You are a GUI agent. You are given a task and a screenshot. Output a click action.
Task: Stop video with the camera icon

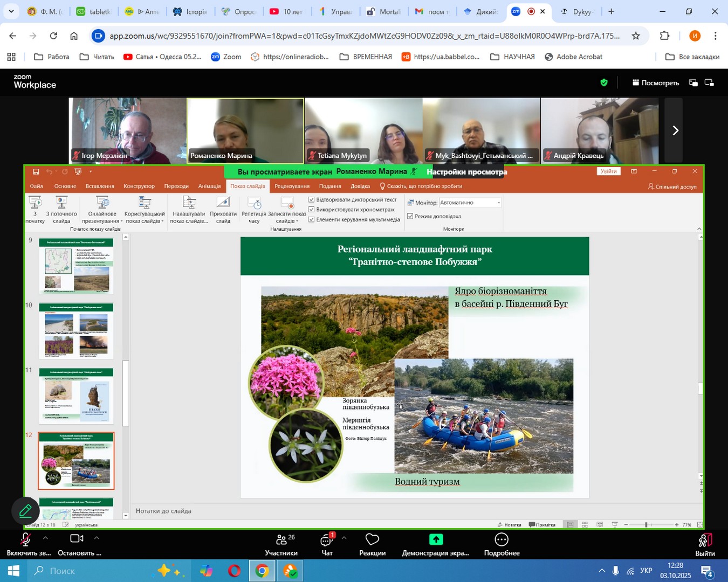[77, 539]
